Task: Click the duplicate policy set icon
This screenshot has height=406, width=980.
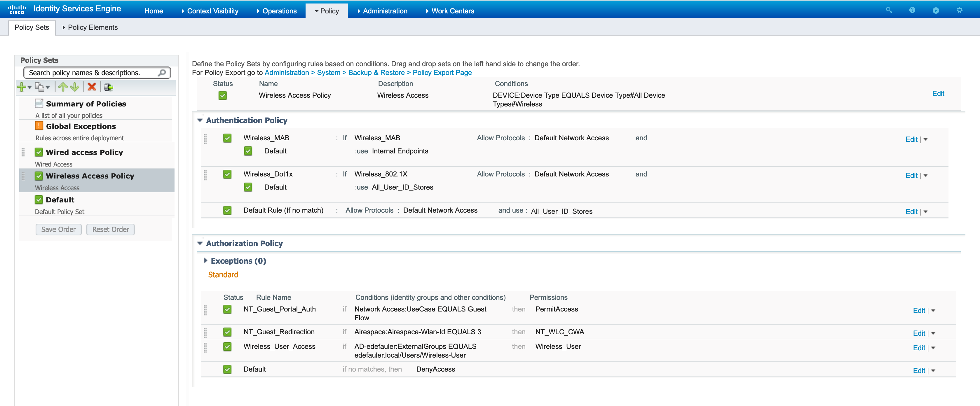Action: (40, 87)
